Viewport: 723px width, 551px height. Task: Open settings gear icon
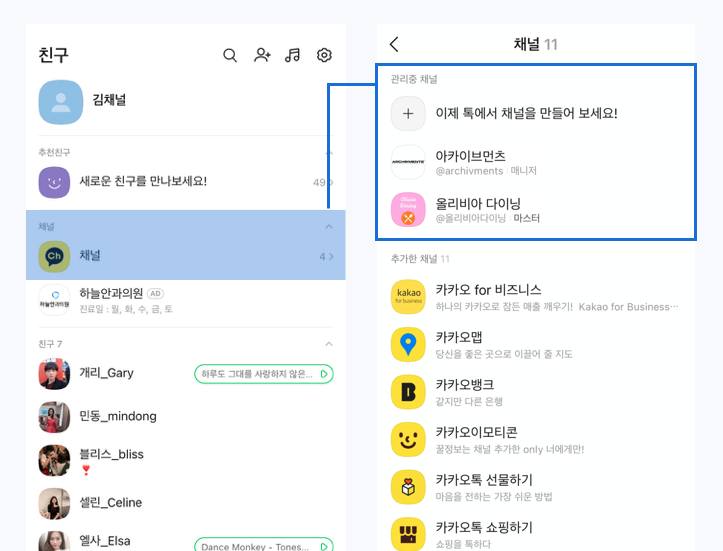coord(324,56)
